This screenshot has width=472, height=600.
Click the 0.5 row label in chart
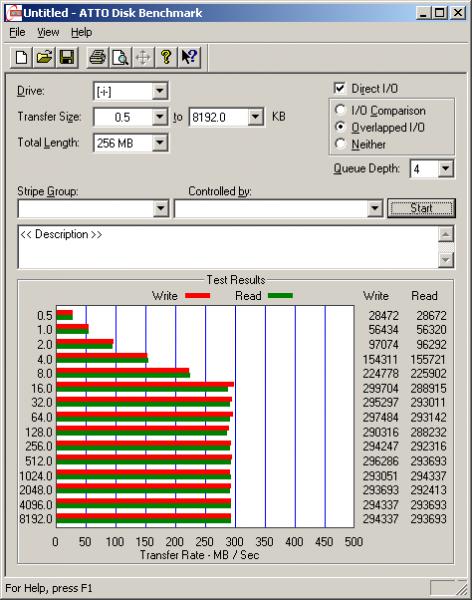(x=44, y=316)
